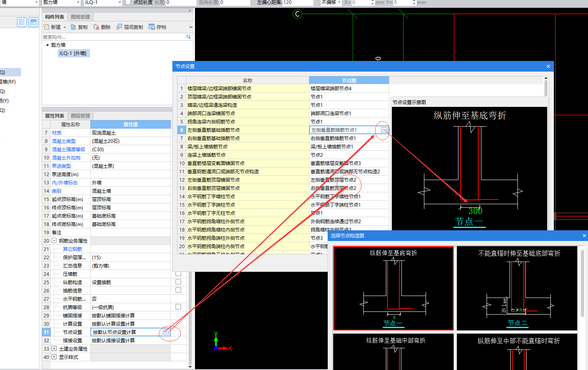Open the dropdown arrow next to 新建
The height and width of the screenshot is (370, 588).
tap(65, 27)
